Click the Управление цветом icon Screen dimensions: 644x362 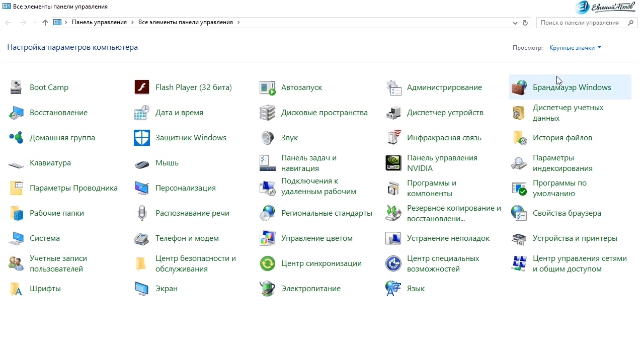pyautogui.click(x=268, y=238)
